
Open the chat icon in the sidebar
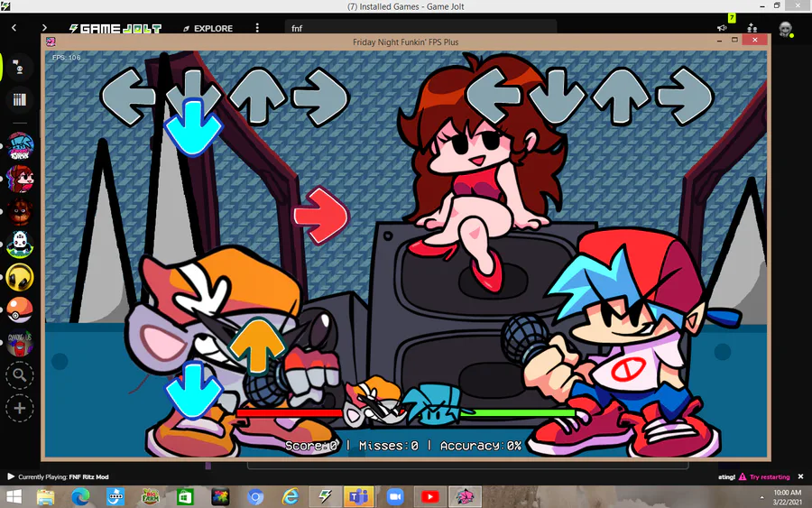19,68
